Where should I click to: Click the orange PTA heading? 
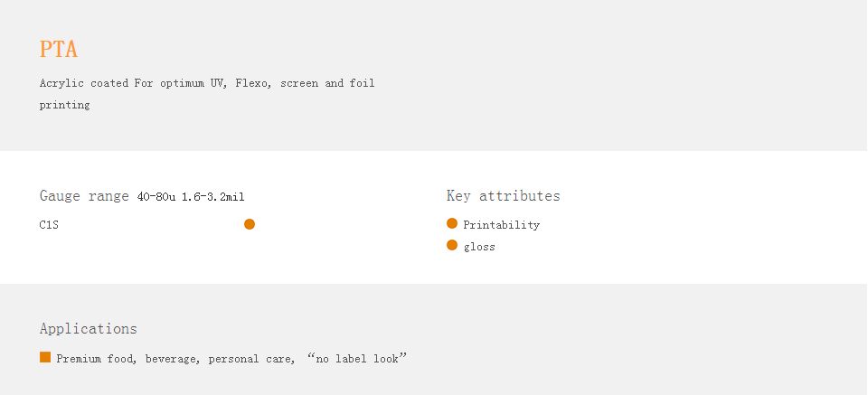point(59,49)
